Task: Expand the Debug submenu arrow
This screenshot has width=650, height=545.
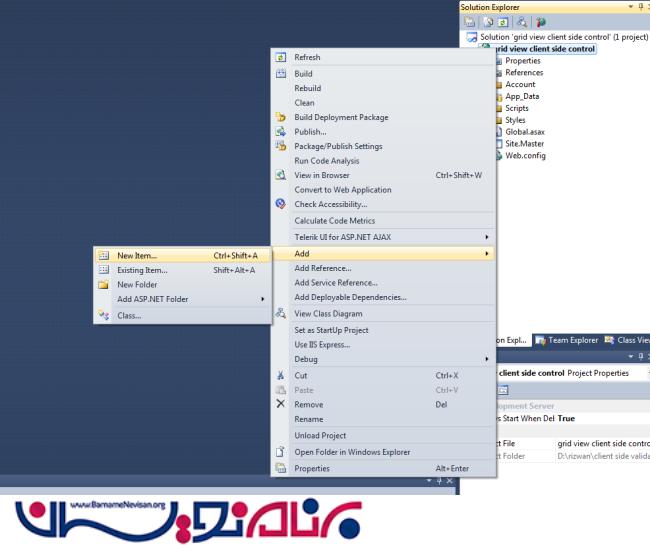Action: tap(487, 359)
